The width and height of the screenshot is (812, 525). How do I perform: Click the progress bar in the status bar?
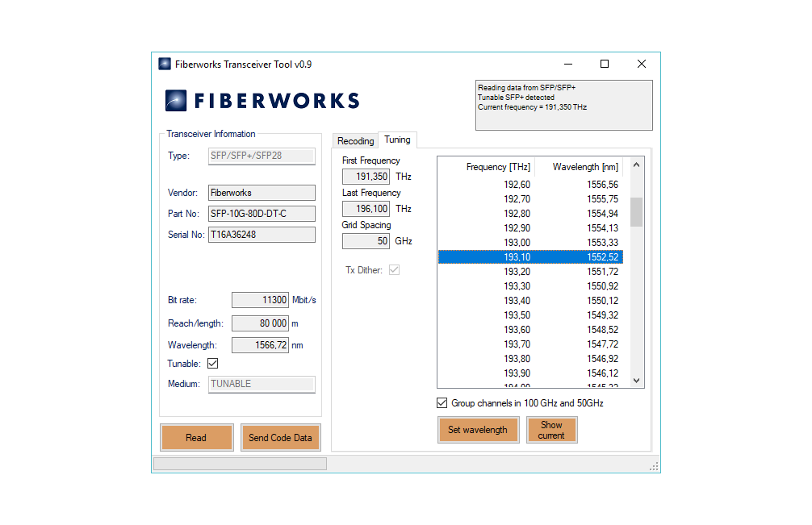coord(241,464)
